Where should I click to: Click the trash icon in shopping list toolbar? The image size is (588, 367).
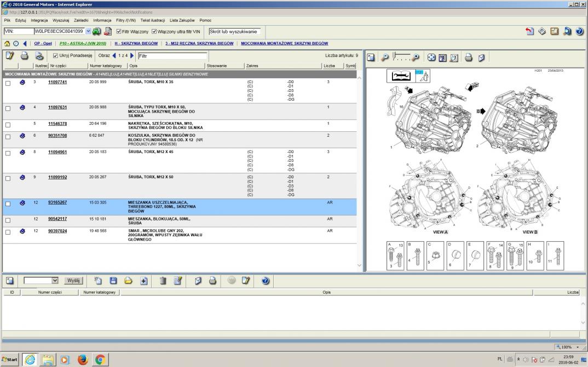tap(163, 281)
